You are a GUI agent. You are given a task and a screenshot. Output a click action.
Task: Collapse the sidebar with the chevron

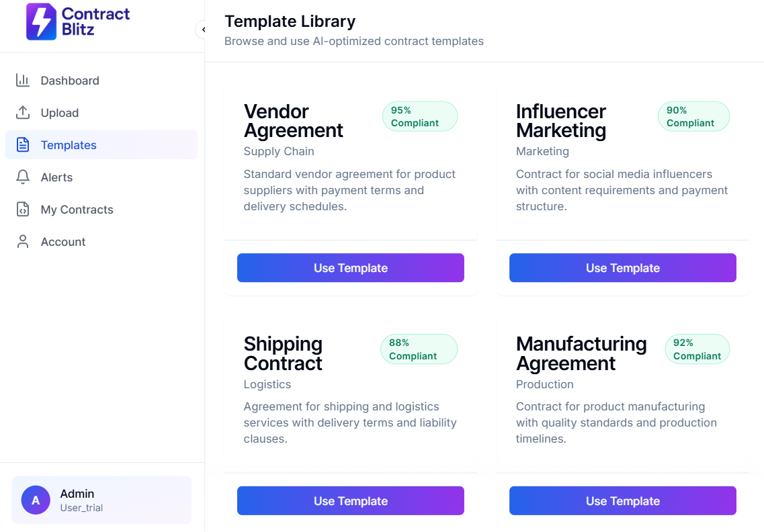(202, 30)
